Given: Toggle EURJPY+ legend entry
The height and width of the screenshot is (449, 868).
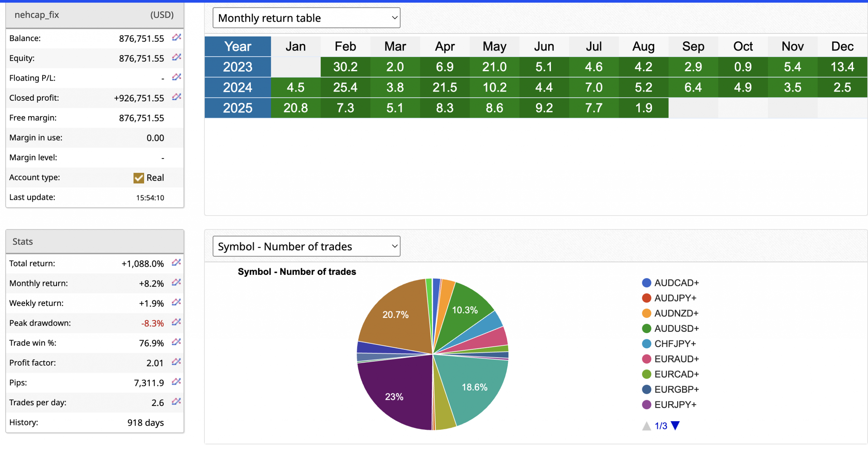Looking at the screenshot, I should (x=669, y=405).
